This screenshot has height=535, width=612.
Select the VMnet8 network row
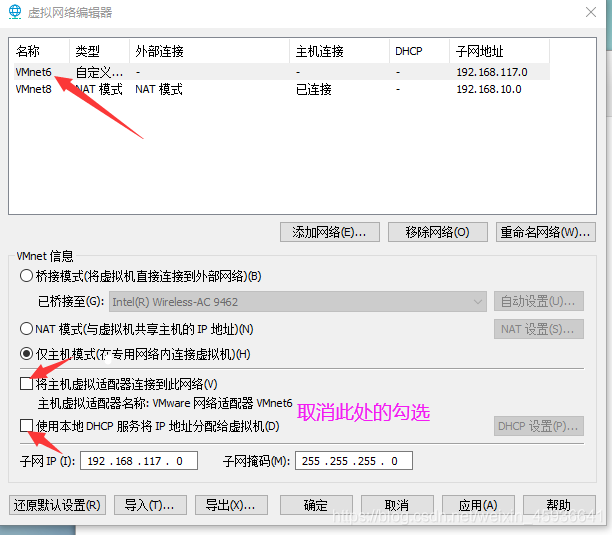[x=282, y=89]
